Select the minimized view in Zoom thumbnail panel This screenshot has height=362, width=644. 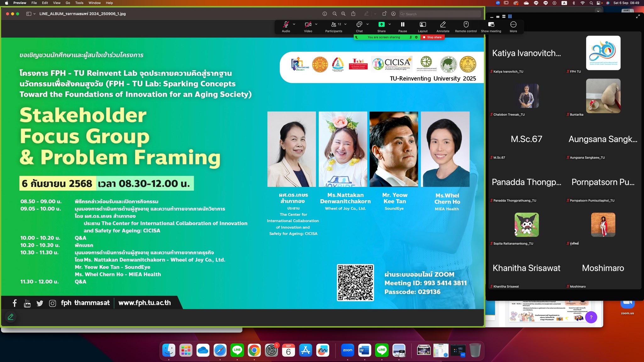[492, 17]
